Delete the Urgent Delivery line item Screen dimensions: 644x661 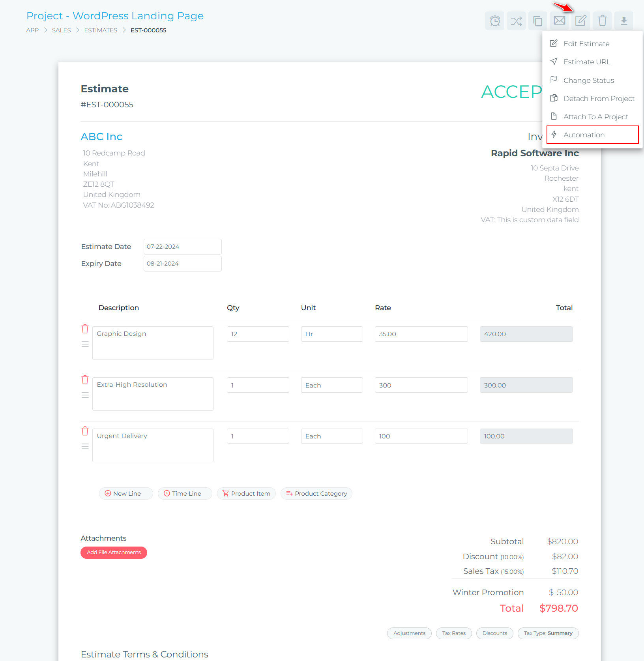coord(85,431)
